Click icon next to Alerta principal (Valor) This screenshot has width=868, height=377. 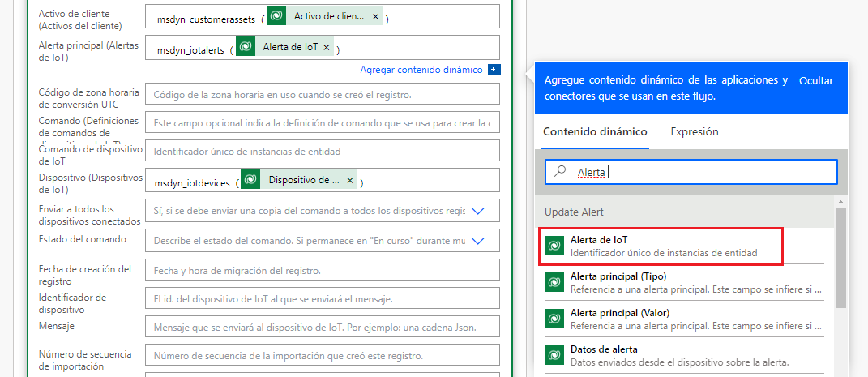[x=553, y=319]
